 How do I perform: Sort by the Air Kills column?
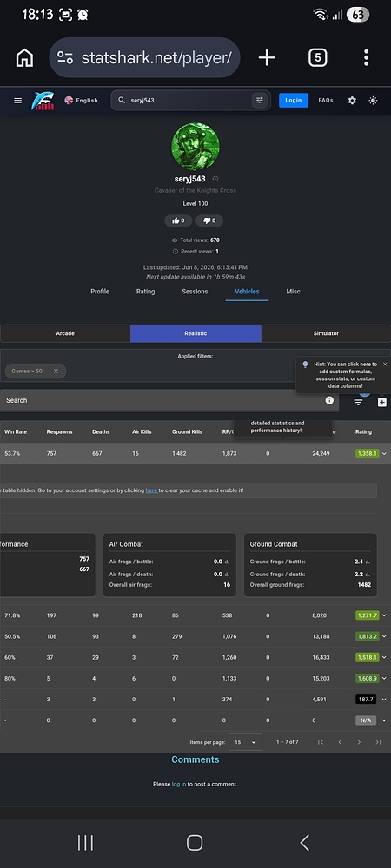[142, 431]
